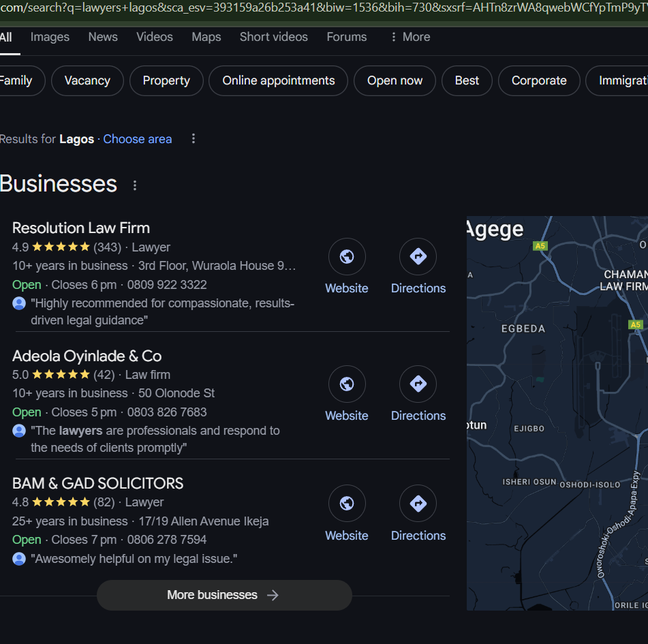Toggle the Open now filter chip
Screen dimensions: 648x644
tap(395, 80)
